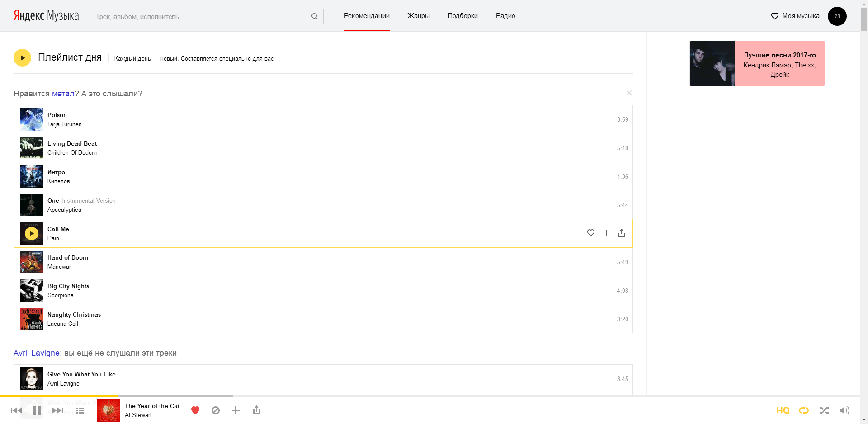Screen dimensions: 868x424
Task: Open Лучшие песни 2017-го banner
Action: click(757, 63)
